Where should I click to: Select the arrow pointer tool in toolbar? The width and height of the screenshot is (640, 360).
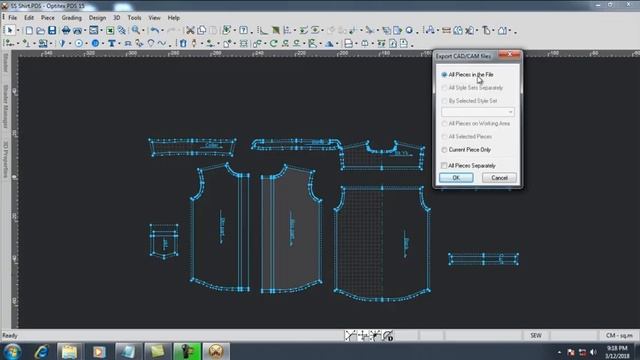click(10, 30)
